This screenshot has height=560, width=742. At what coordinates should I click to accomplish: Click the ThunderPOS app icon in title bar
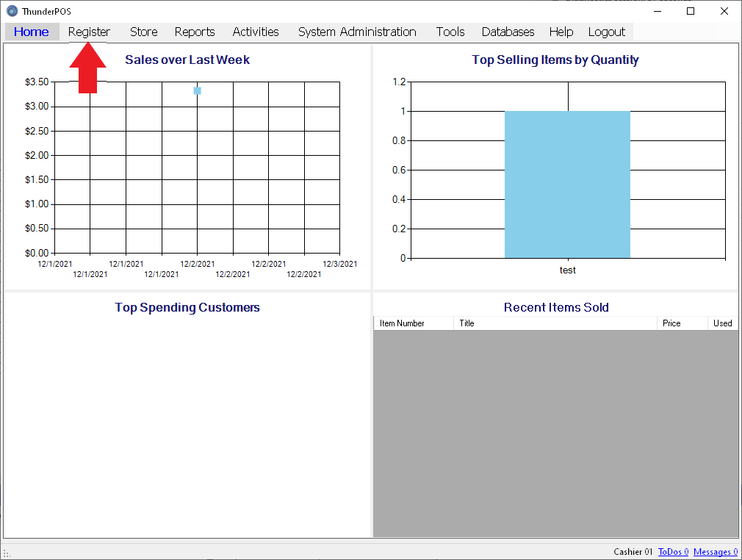click(x=12, y=11)
